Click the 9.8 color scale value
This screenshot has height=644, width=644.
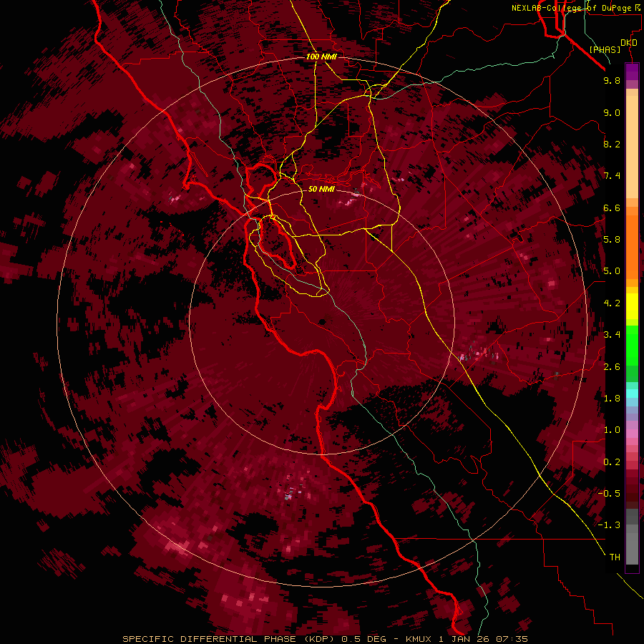tap(612, 81)
